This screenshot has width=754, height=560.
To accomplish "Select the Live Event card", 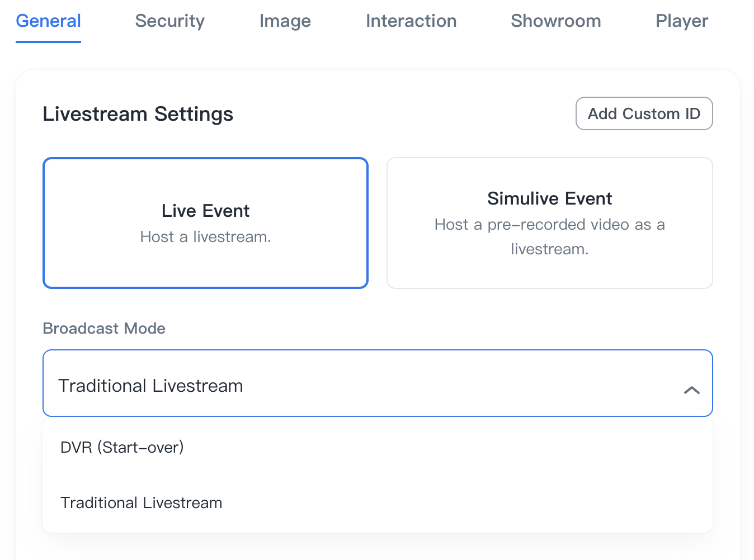I will (x=205, y=263).
